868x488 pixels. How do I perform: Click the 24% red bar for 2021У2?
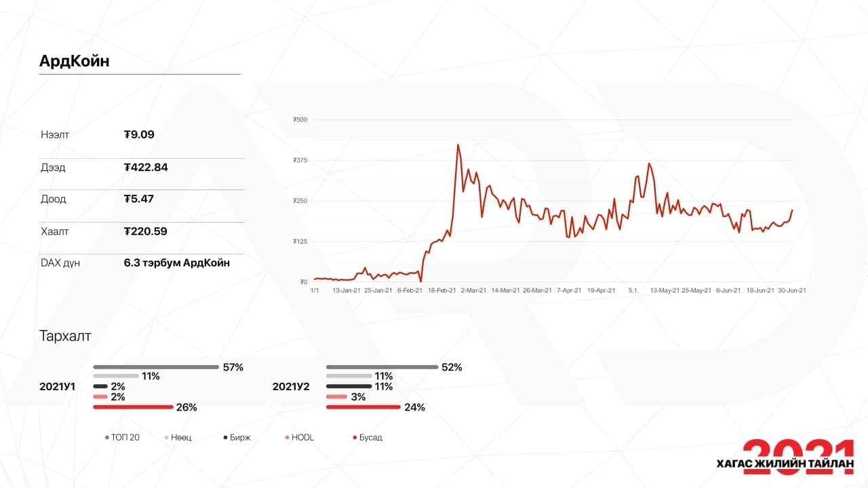(x=363, y=407)
